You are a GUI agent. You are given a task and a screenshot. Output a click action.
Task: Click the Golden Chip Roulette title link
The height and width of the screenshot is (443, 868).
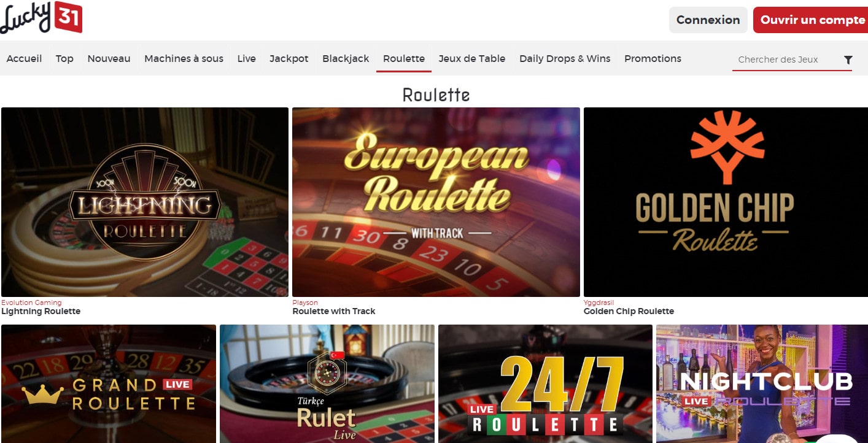629,311
